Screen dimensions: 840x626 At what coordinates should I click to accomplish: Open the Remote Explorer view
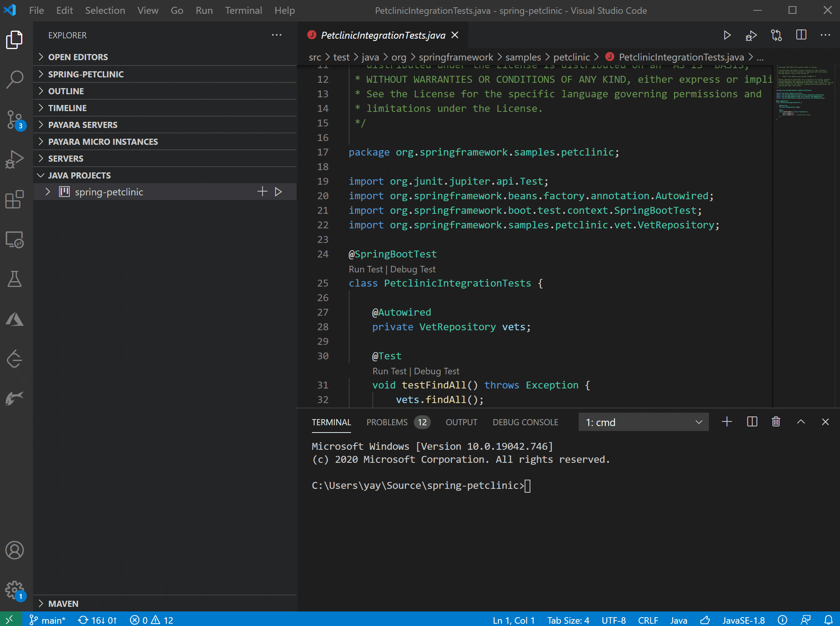tap(15, 240)
